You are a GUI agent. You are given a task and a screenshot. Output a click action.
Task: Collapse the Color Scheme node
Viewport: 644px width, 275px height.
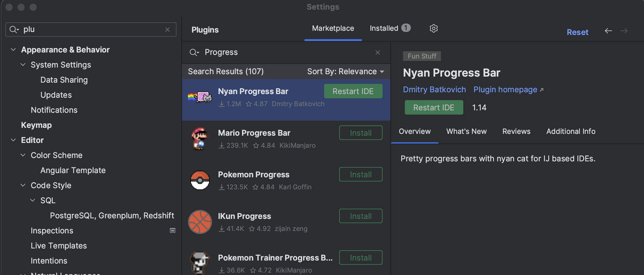click(x=23, y=155)
